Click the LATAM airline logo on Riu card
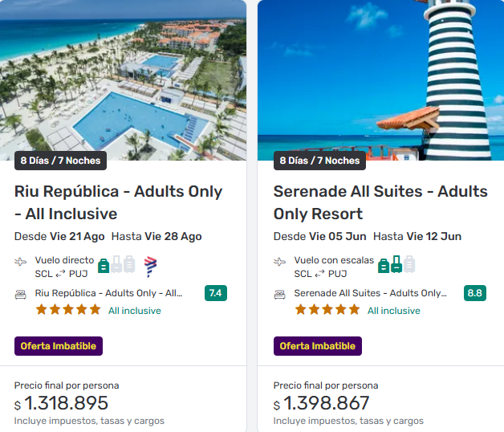Viewport: 504px width, 432px height. tap(150, 266)
